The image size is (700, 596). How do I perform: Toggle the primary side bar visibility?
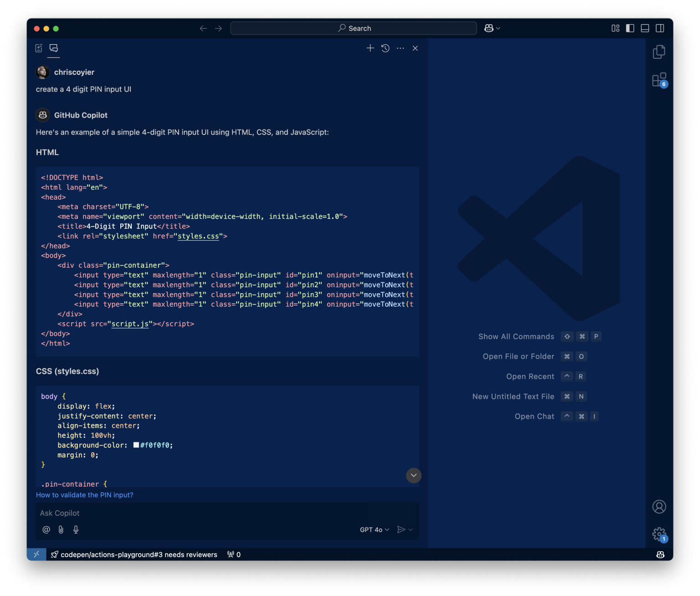point(630,28)
